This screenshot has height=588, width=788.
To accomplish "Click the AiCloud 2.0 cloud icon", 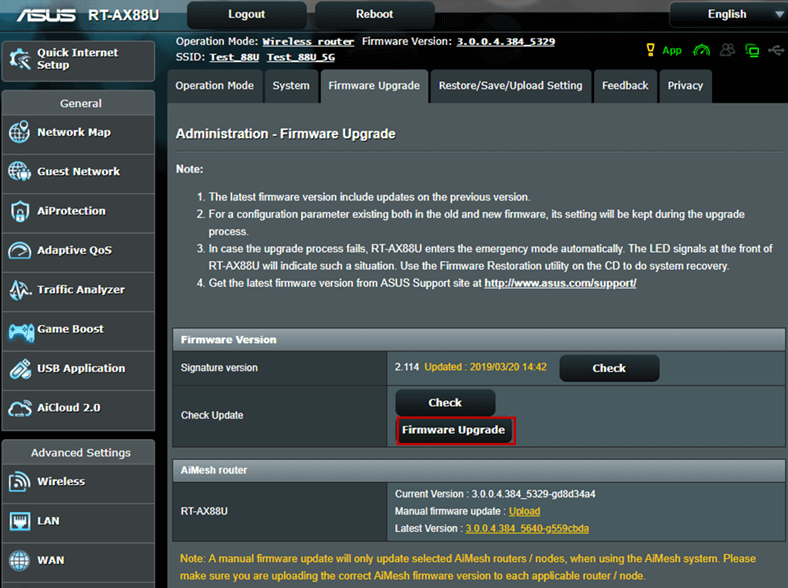I will point(20,409).
